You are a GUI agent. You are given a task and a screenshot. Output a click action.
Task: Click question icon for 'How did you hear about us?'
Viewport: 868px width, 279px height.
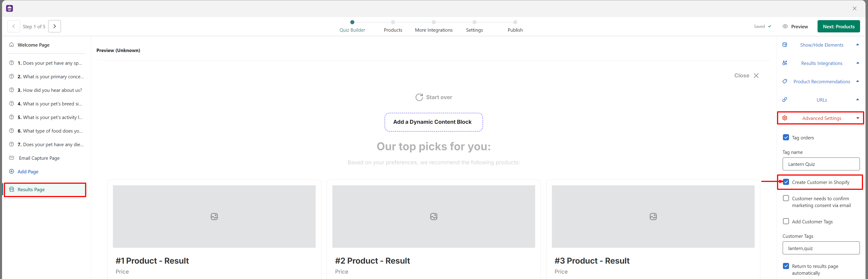(12, 90)
